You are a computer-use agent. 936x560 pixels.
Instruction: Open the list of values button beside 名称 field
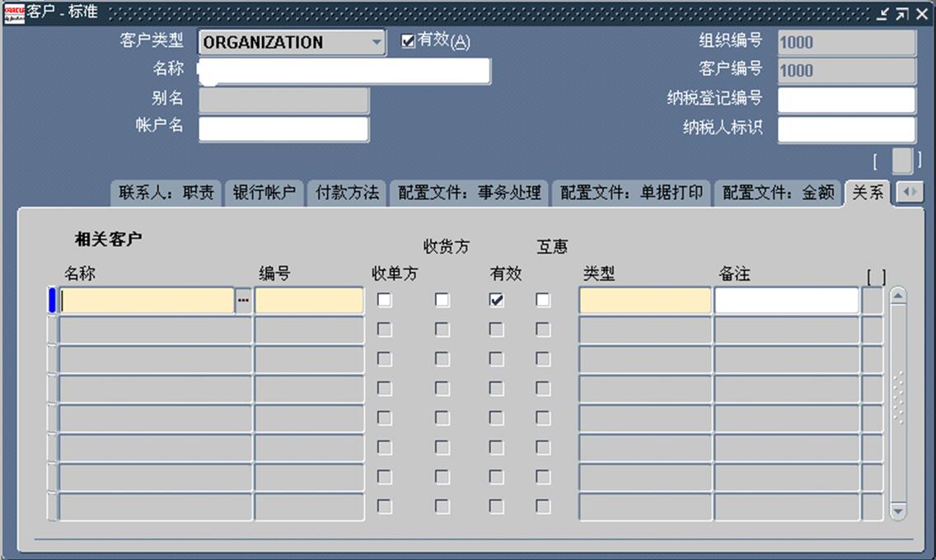tap(243, 301)
